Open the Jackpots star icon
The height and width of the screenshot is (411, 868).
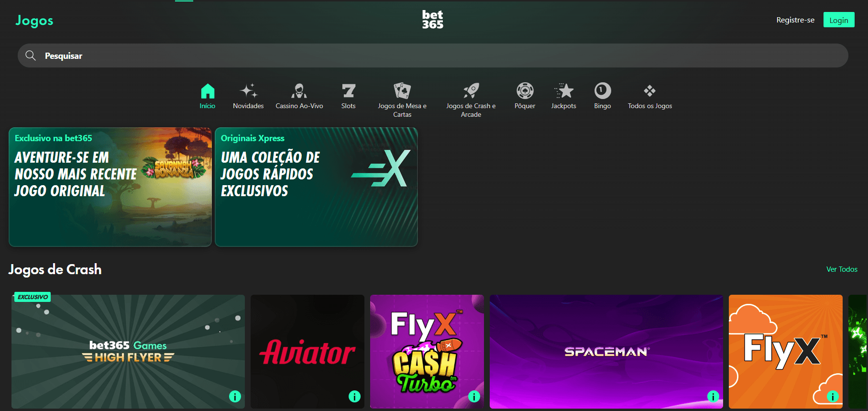pyautogui.click(x=564, y=90)
